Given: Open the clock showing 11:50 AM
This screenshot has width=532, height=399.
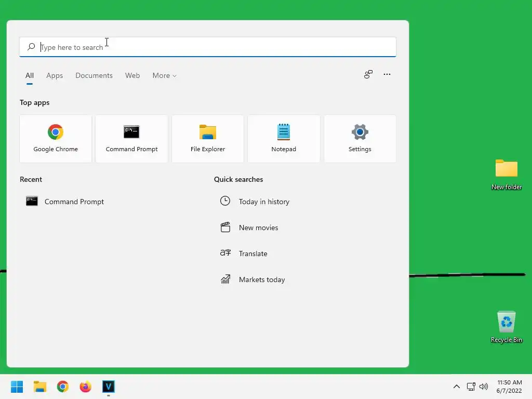Looking at the screenshot, I should 509,387.
